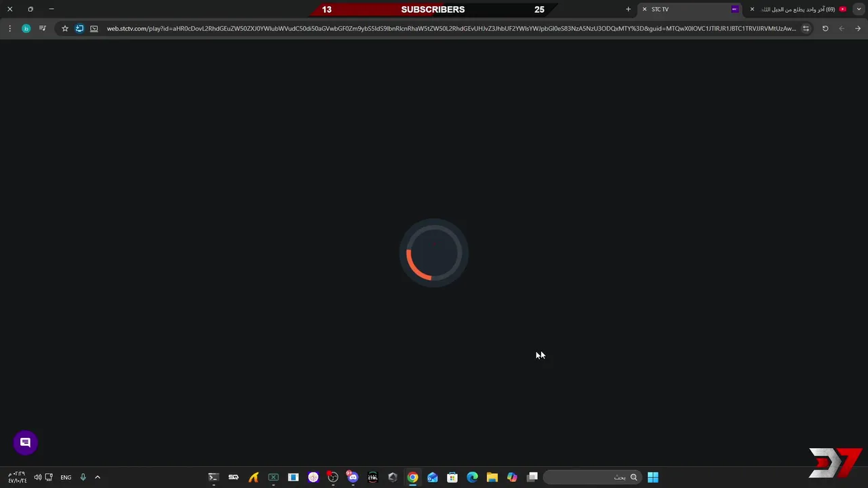Open Discord from the taskbar

tap(353, 477)
